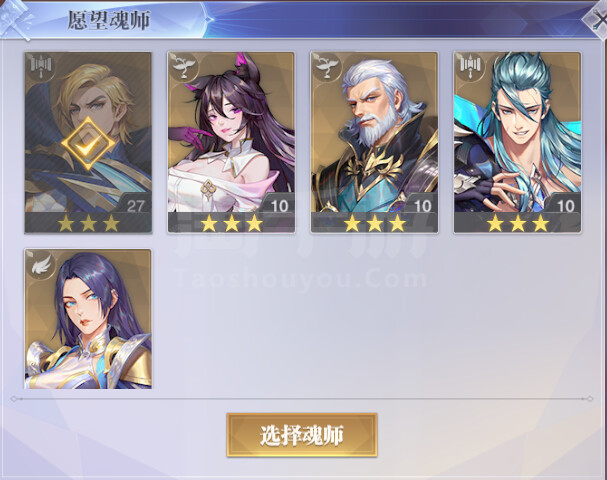Click three-star rating under blond hero card
Viewport: 607px width, 480px height.
point(89,223)
